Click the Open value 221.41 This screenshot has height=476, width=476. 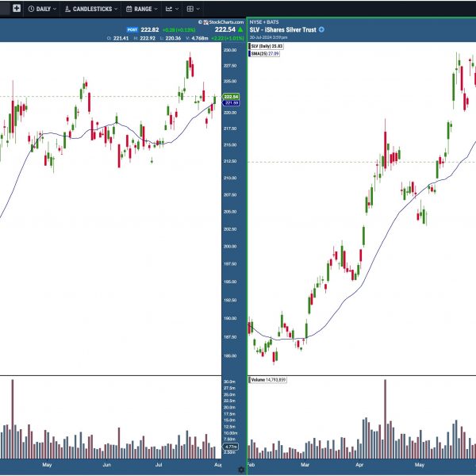tap(121, 38)
